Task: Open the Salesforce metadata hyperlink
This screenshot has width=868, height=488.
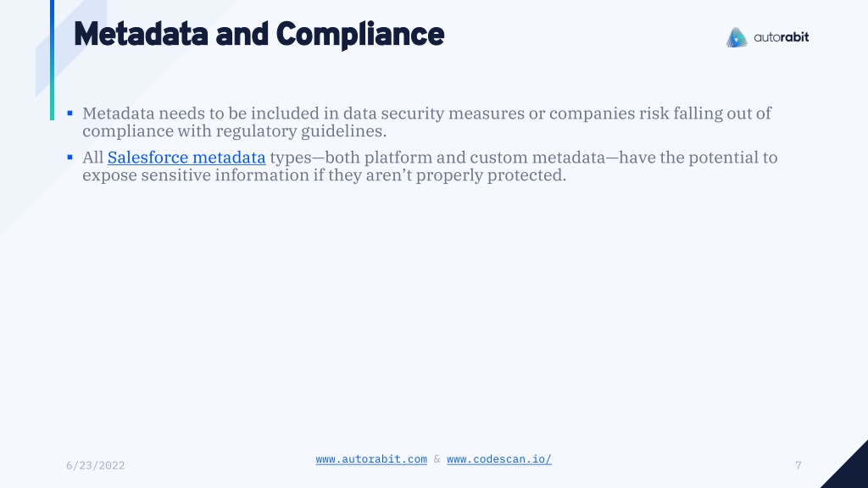Action: [x=186, y=158]
